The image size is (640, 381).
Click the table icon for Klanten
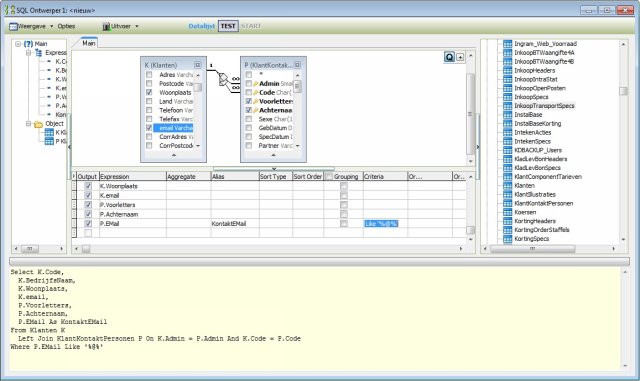coord(507,185)
